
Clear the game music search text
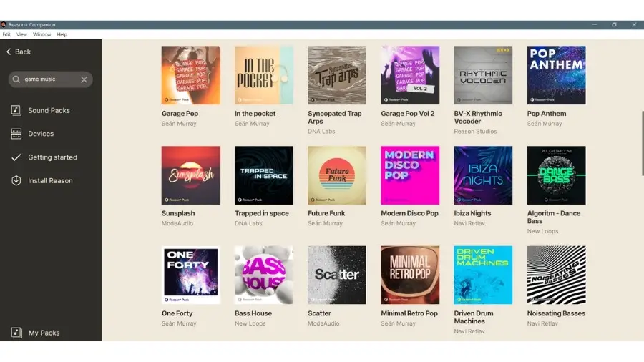point(84,79)
